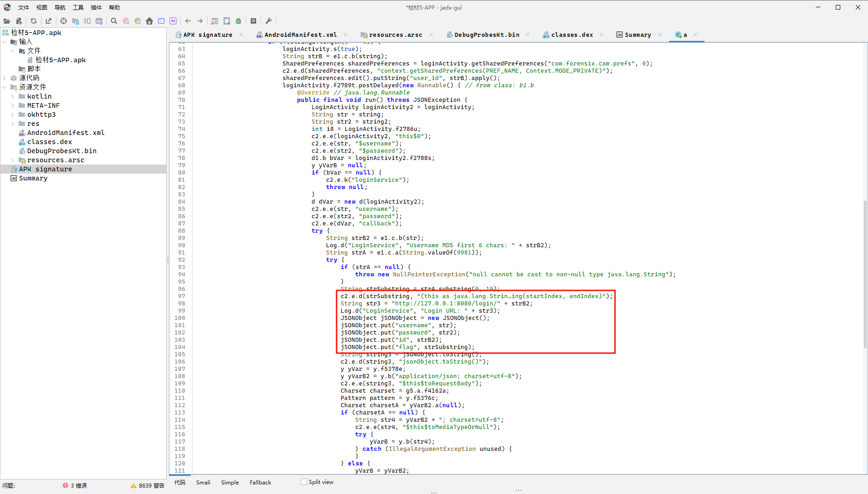Viewport: 868px width, 494px height.
Task: Open preferences with the wrench icon
Action: (268, 21)
